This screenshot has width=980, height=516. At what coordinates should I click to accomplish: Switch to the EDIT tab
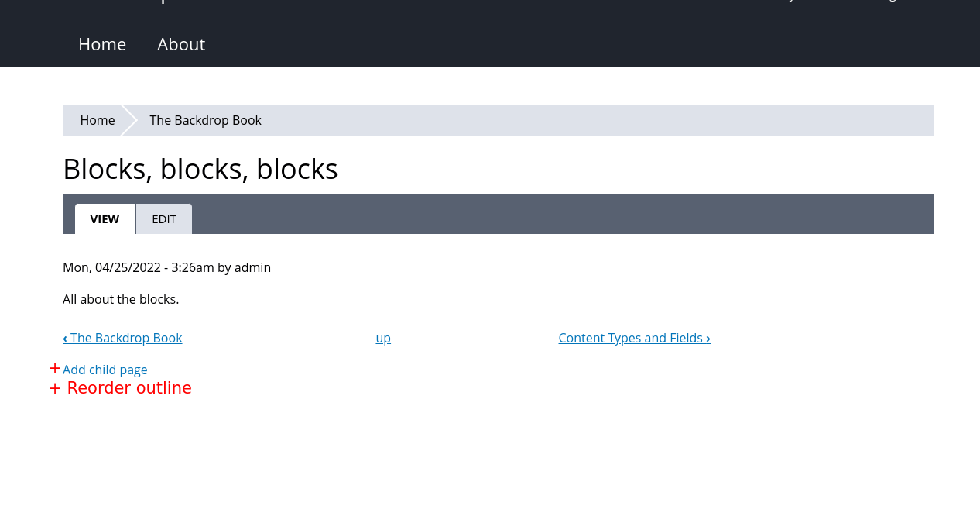[x=163, y=218]
